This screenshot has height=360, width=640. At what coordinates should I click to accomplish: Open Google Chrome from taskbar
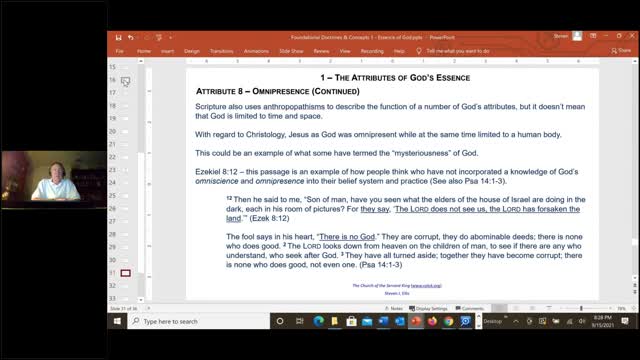tap(449, 321)
